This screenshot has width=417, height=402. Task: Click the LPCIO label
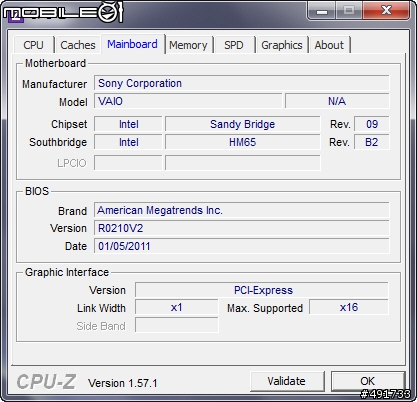pos(72,163)
